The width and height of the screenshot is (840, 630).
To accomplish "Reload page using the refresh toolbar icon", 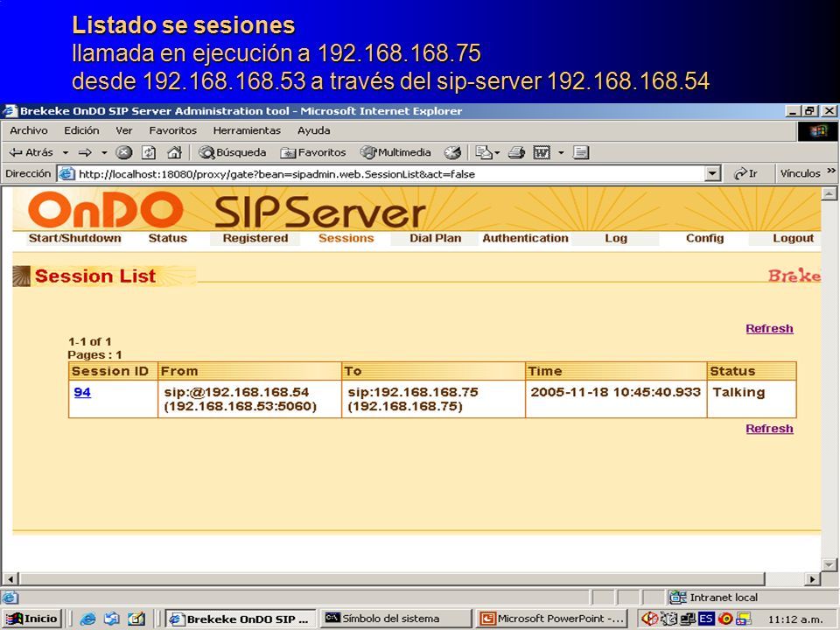I will [x=149, y=152].
